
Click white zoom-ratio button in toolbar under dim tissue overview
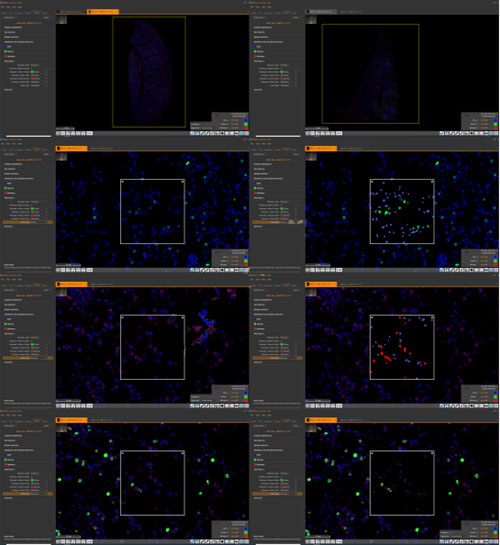(x=339, y=133)
